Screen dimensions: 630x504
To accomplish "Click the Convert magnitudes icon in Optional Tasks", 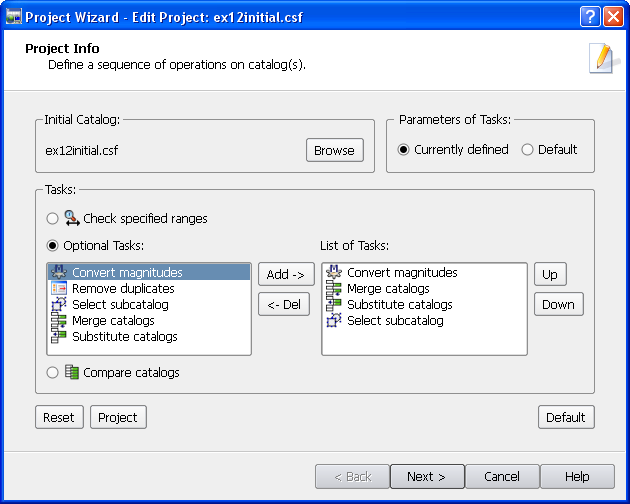I will click(59, 272).
